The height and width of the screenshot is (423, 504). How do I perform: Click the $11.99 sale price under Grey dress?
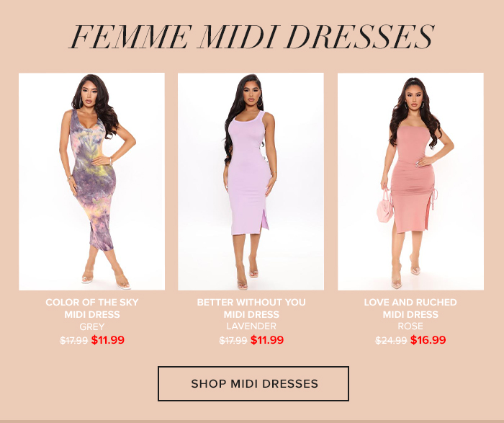point(108,339)
